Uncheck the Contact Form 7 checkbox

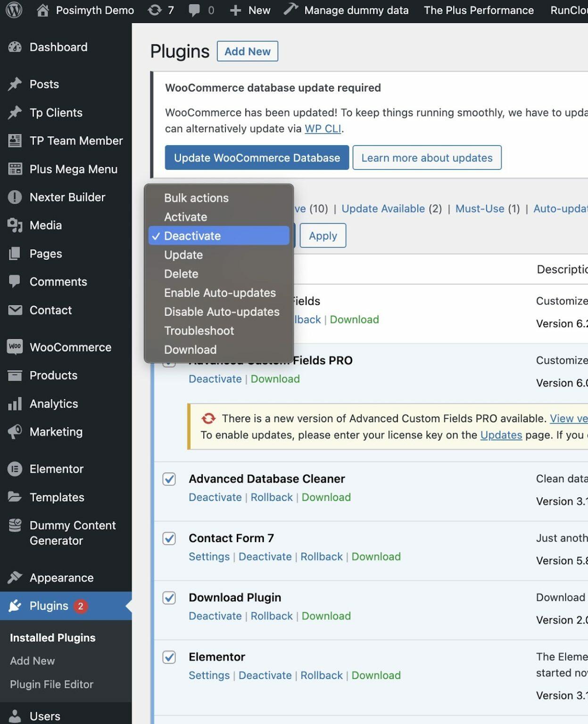pyautogui.click(x=169, y=538)
